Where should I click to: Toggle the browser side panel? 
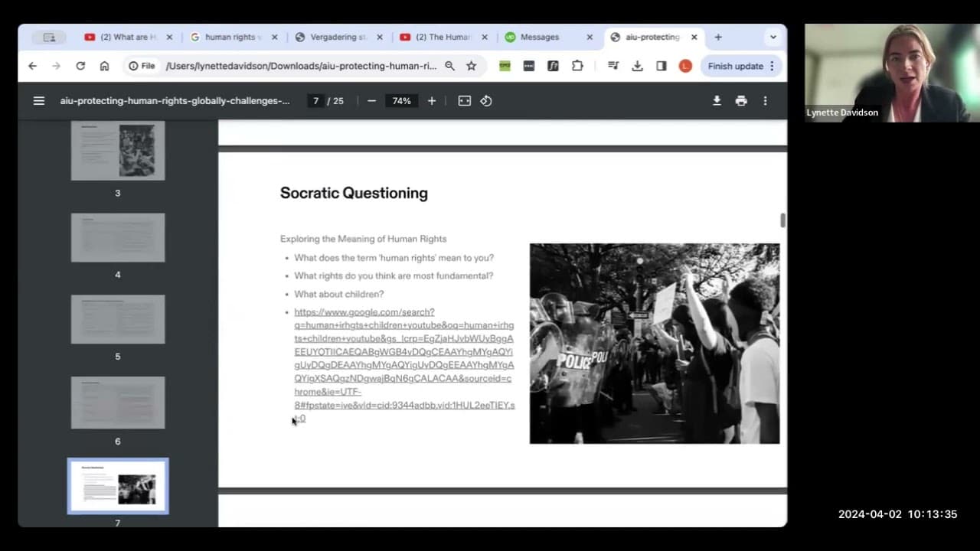point(661,66)
